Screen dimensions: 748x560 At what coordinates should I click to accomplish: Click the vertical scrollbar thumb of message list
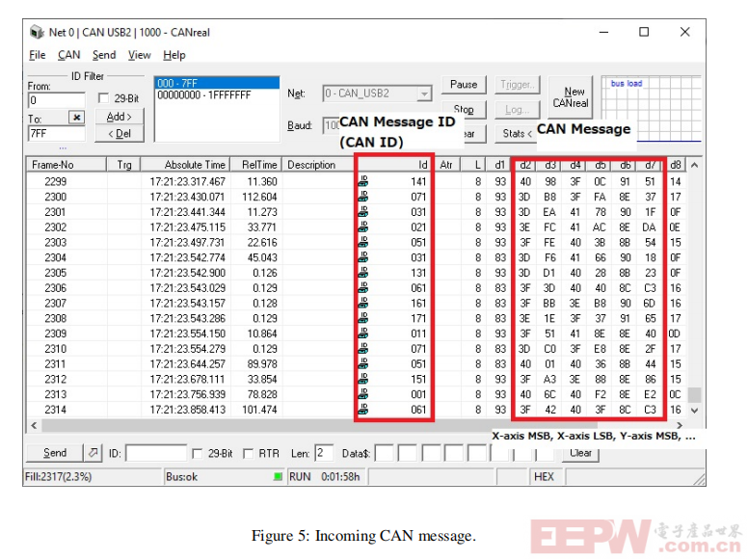tap(695, 394)
